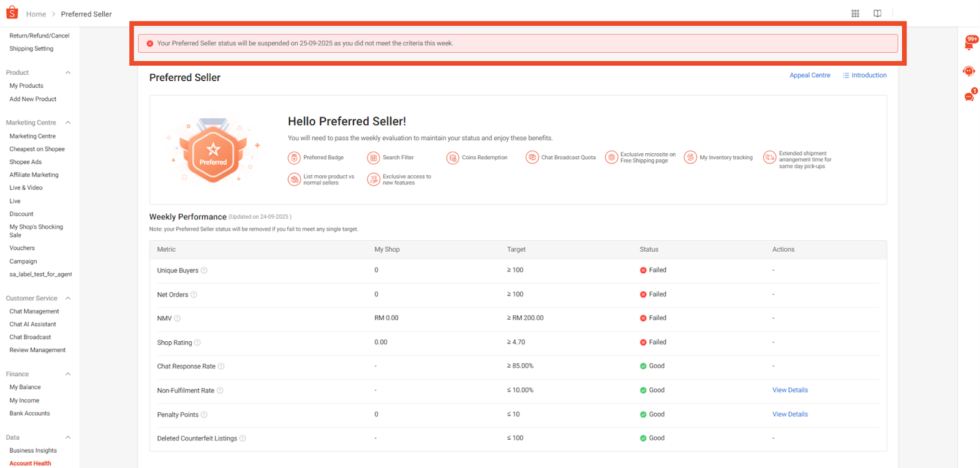The width and height of the screenshot is (980, 468).
Task: Open the Appeal Centre link
Action: [810, 75]
